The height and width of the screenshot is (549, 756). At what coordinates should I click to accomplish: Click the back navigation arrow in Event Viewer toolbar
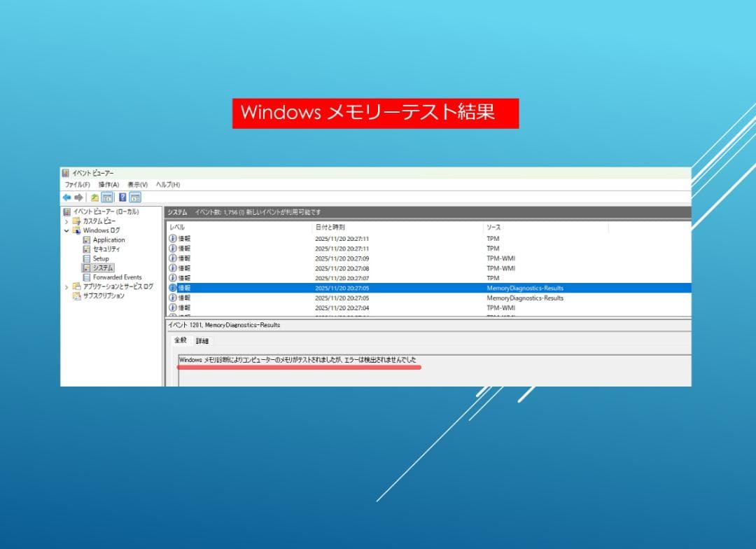[67, 198]
